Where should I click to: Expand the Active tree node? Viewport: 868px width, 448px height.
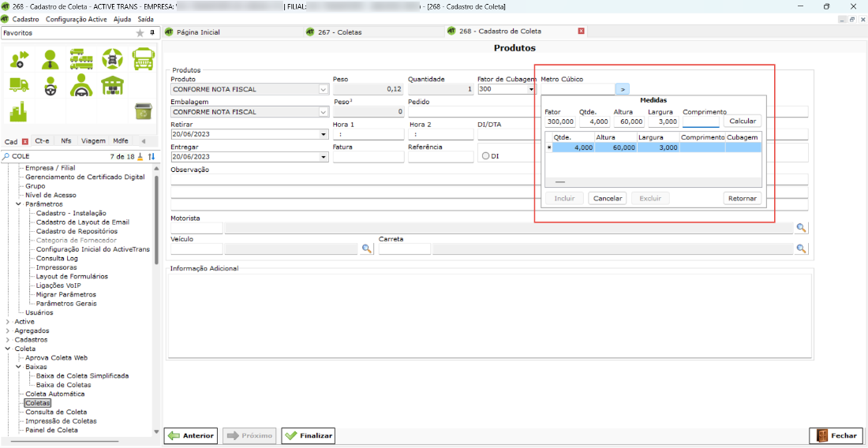(7, 321)
